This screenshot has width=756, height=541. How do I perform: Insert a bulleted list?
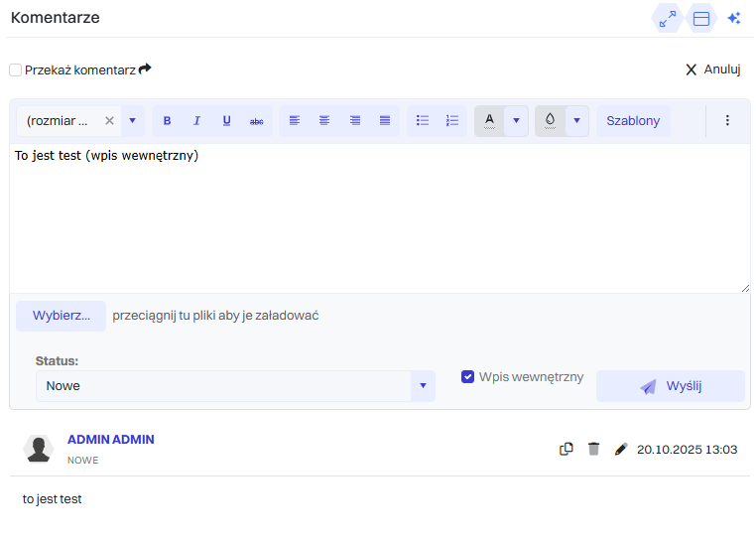pyautogui.click(x=423, y=121)
